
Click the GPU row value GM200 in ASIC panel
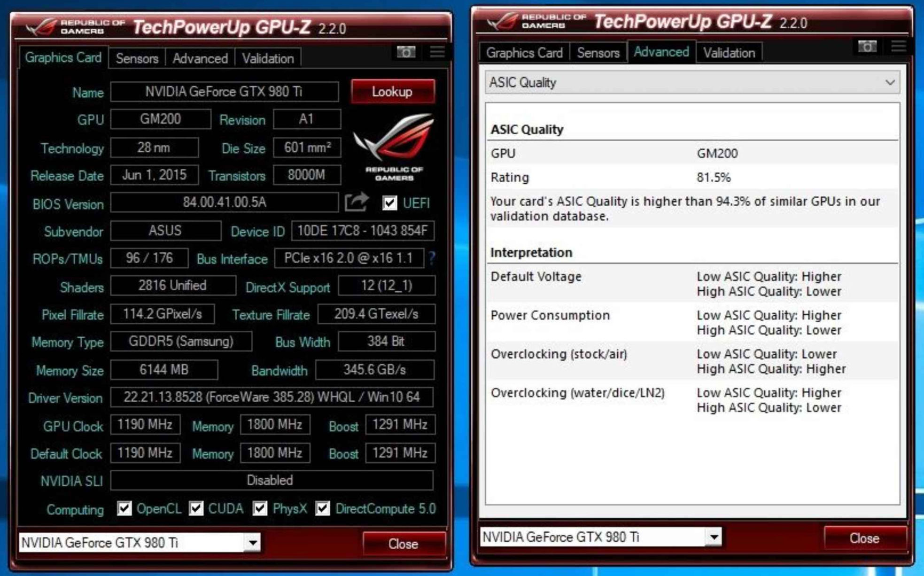[x=717, y=154]
